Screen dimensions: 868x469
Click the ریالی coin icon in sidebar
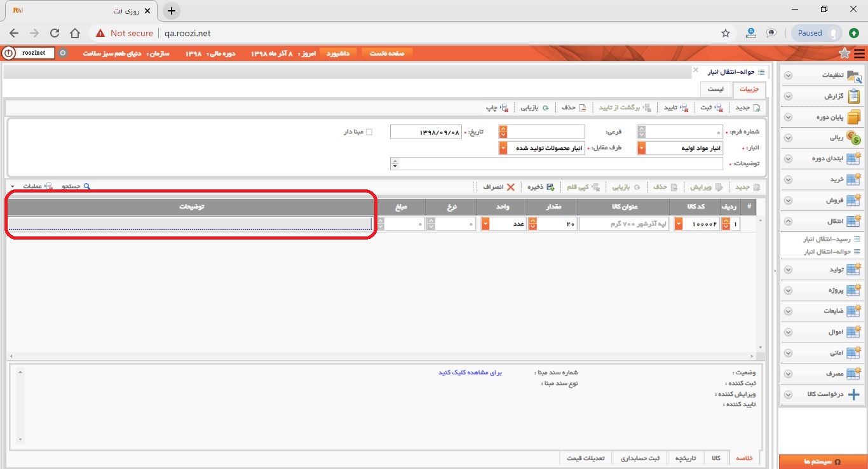tap(855, 138)
